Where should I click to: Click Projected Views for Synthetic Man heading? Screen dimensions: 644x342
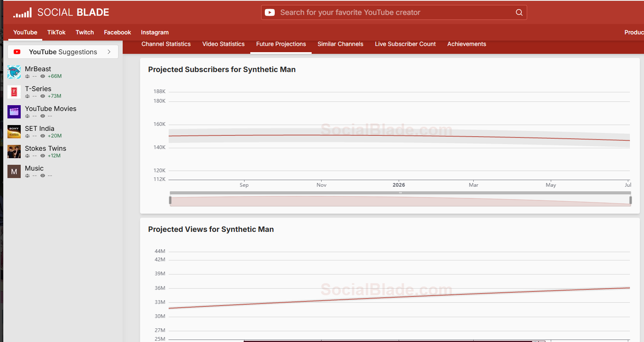211,229
